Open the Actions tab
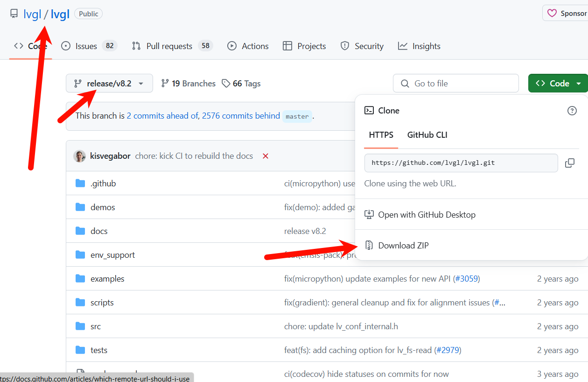 click(x=248, y=46)
